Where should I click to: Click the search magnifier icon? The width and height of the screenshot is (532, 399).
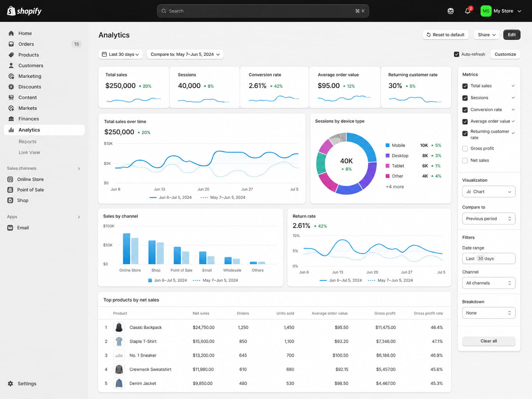coord(164,11)
